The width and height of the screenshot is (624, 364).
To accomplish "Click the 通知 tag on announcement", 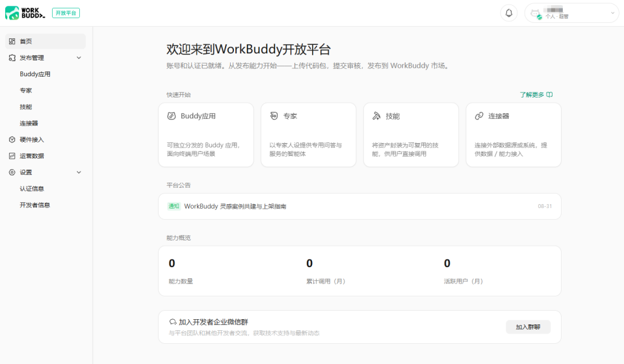I will coord(174,206).
